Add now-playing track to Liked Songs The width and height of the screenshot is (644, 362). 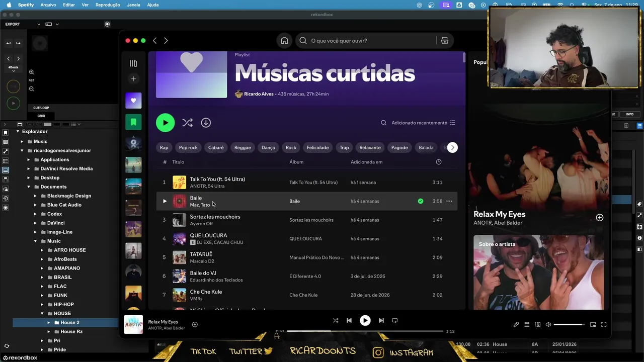(195, 325)
